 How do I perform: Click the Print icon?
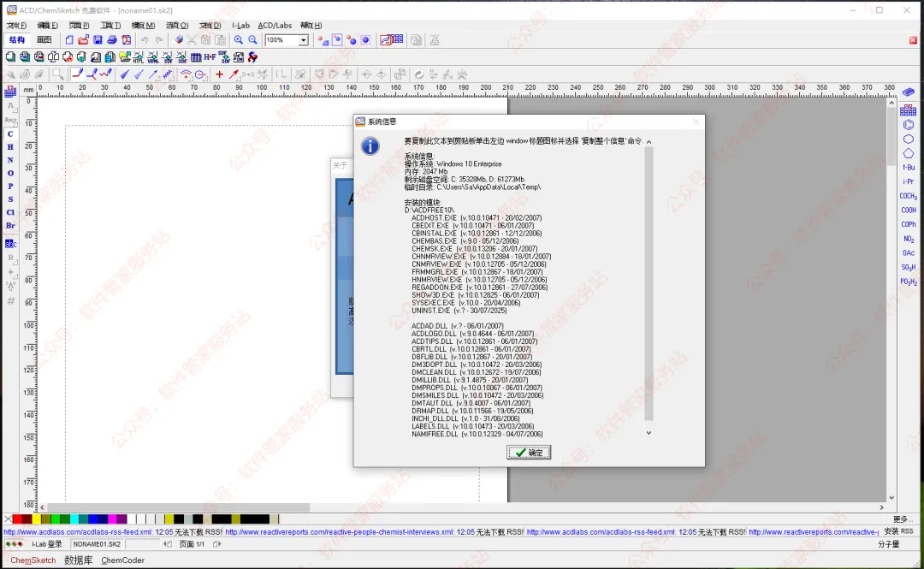click(111, 40)
